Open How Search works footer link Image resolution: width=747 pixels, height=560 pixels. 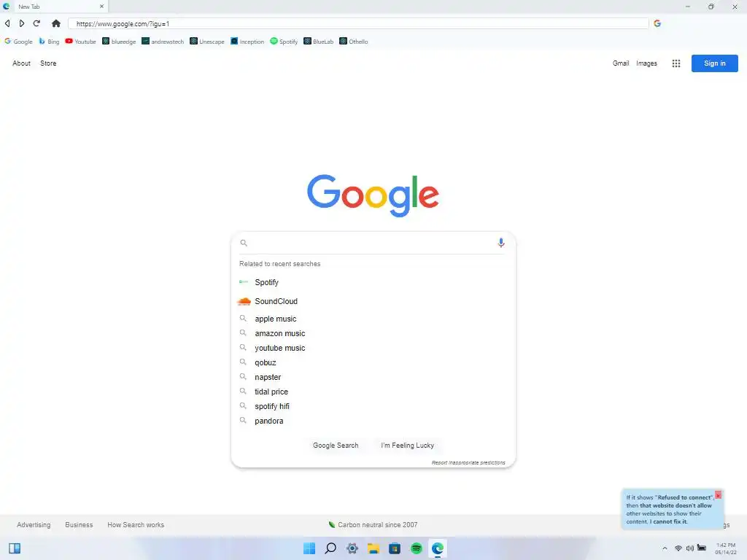point(136,525)
